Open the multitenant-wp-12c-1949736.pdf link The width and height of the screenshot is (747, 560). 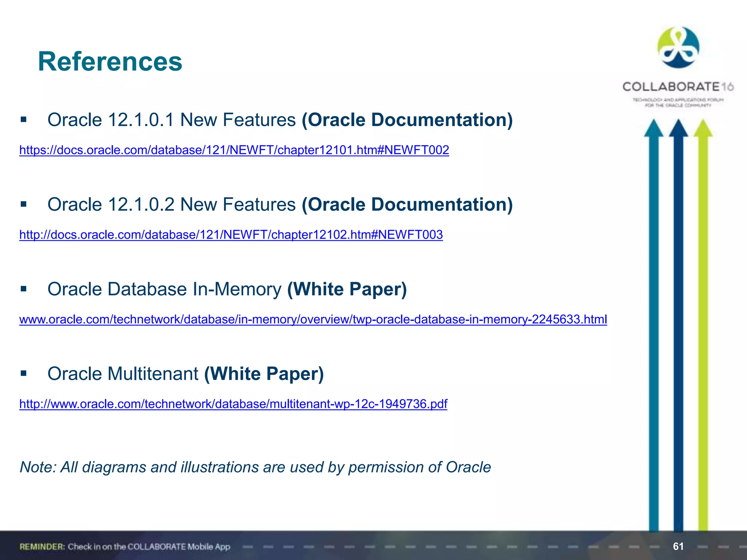pos(233,404)
